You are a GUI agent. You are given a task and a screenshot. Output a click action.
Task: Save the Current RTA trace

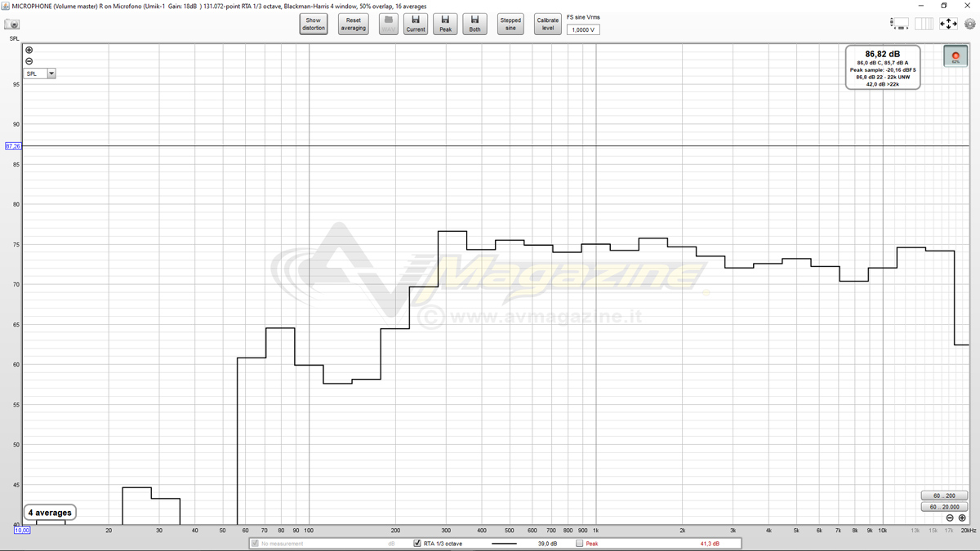pyautogui.click(x=416, y=24)
